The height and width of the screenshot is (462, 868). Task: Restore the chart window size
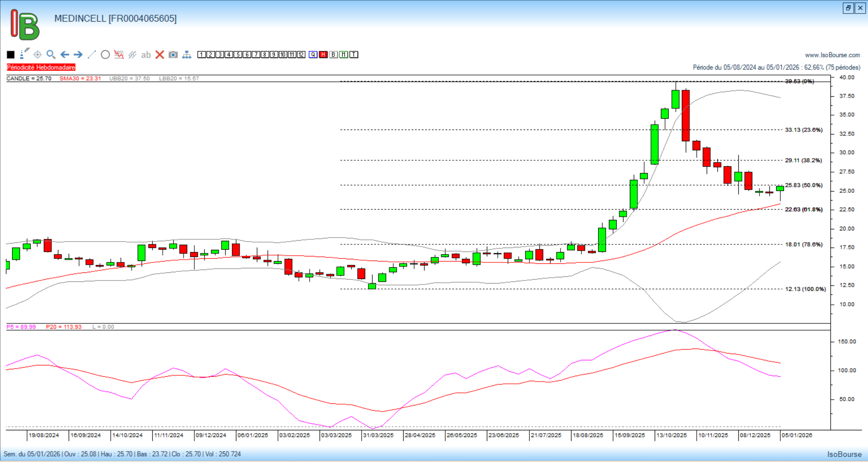tap(848, 8)
